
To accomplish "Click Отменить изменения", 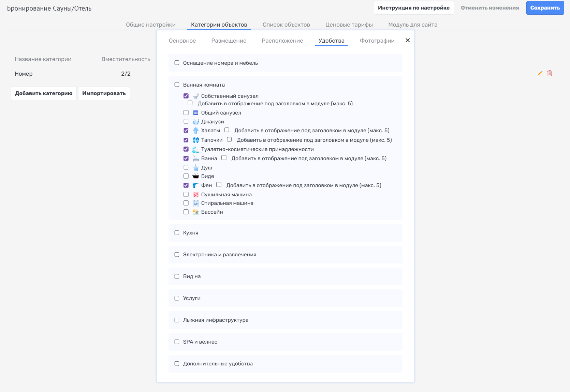I will click(x=490, y=8).
